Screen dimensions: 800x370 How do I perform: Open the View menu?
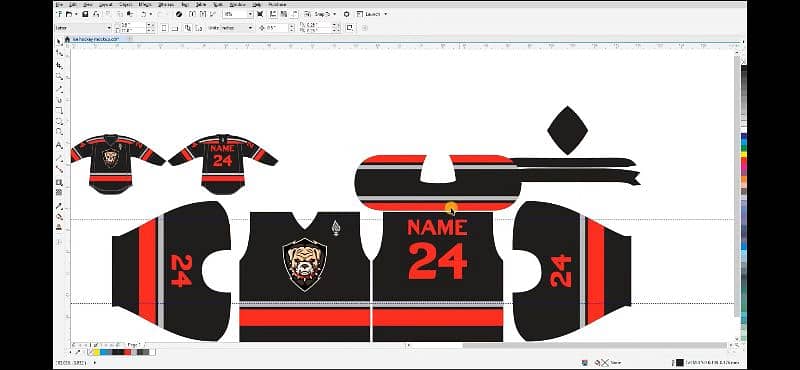[88, 5]
